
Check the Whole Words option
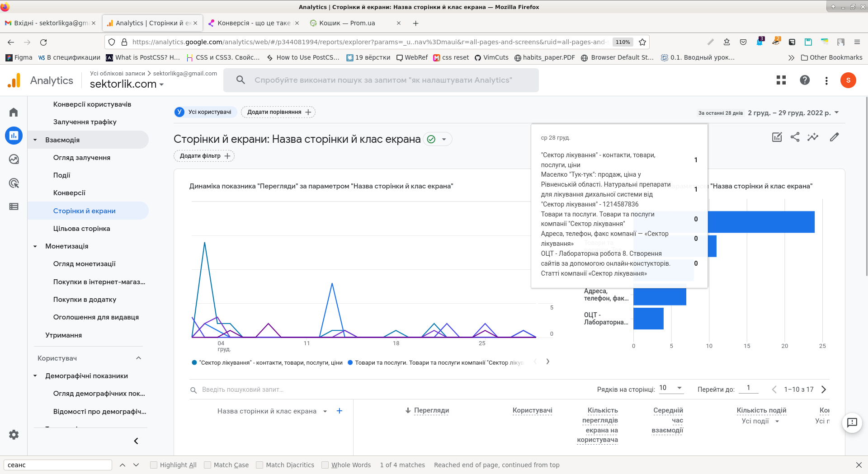(x=325, y=465)
